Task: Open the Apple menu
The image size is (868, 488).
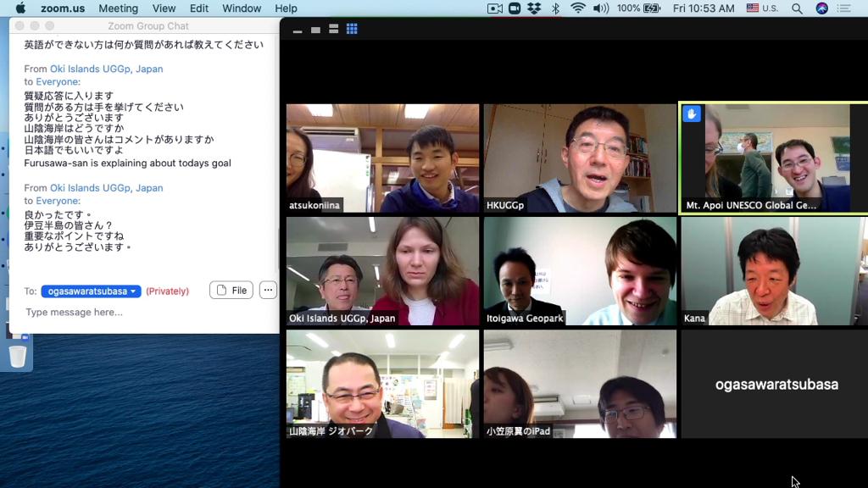Action: pos(20,8)
